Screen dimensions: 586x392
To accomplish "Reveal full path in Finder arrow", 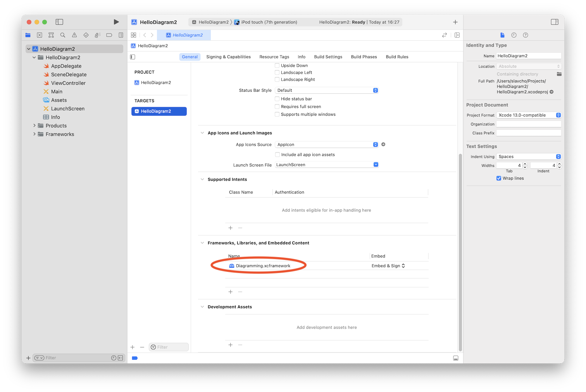I will point(552,92).
